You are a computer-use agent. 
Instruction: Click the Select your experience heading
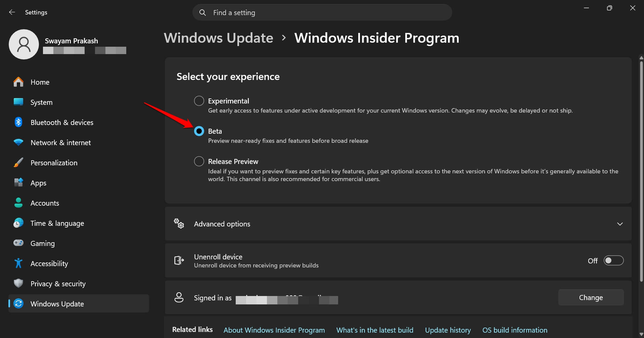pyautogui.click(x=228, y=77)
